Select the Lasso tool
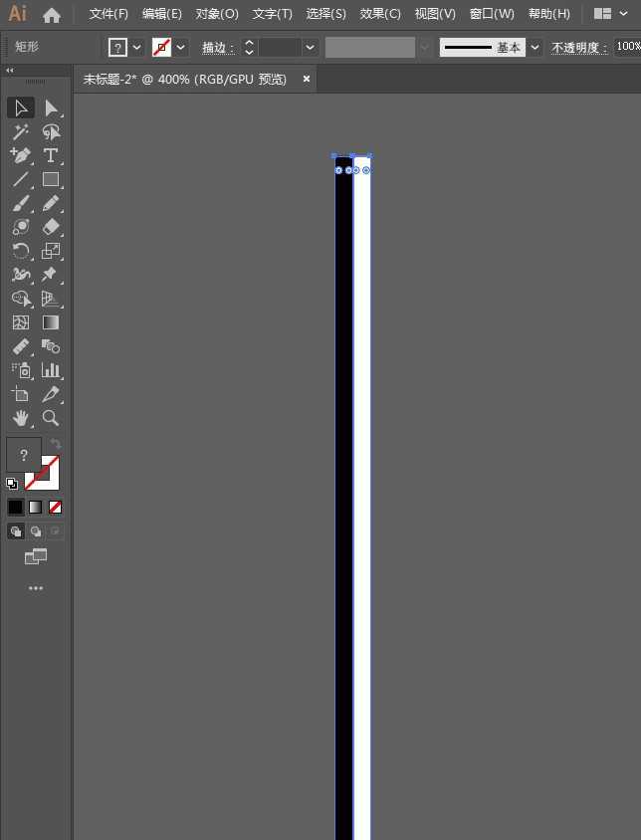This screenshot has width=641, height=840. coord(51,131)
